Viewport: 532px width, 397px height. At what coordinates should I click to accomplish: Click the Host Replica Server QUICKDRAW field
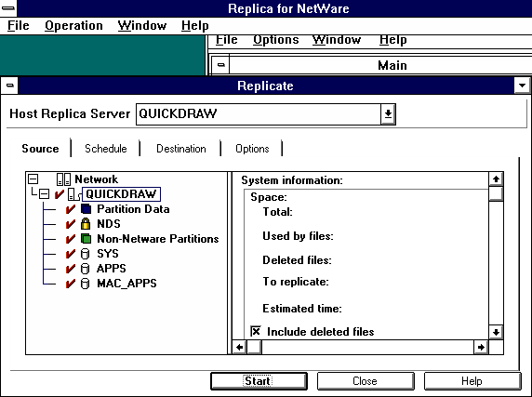tap(259, 114)
